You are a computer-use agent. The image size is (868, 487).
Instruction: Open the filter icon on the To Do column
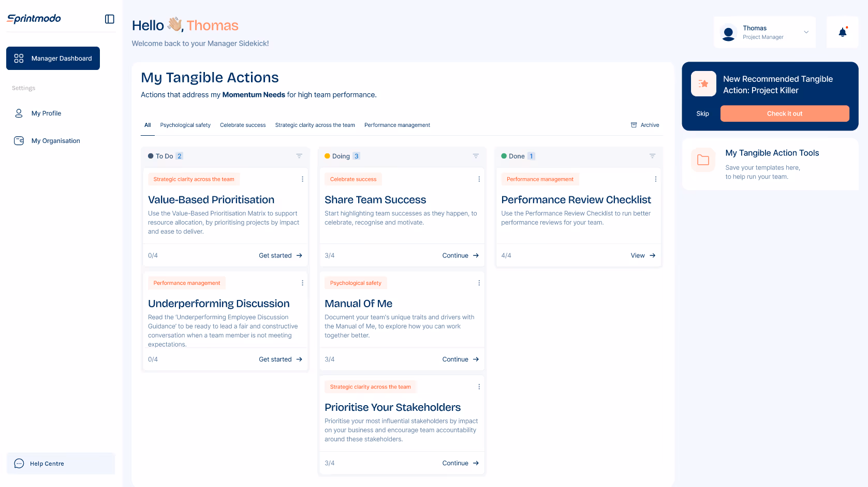(x=299, y=155)
